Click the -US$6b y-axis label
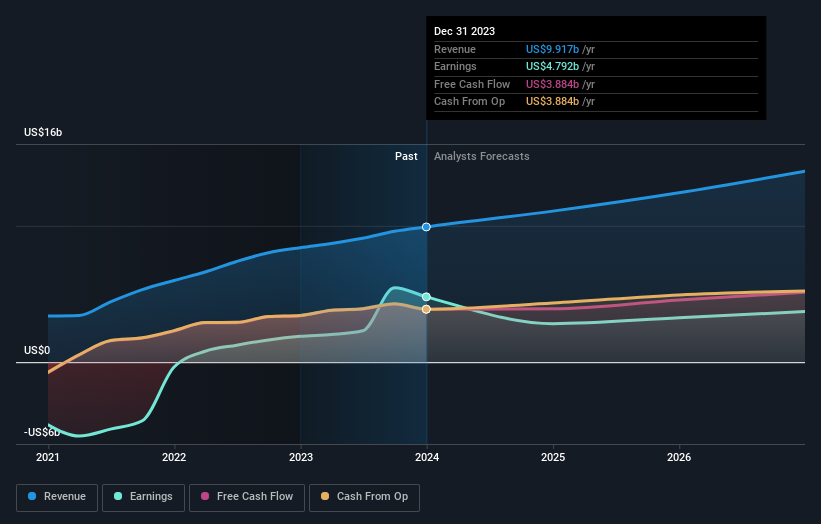 click(42, 432)
